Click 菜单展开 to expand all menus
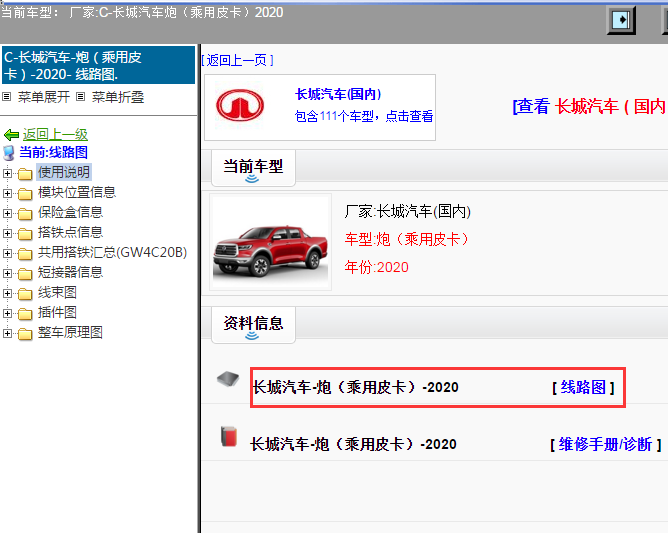This screenshot has width=668, height=533. pos(43,97)
